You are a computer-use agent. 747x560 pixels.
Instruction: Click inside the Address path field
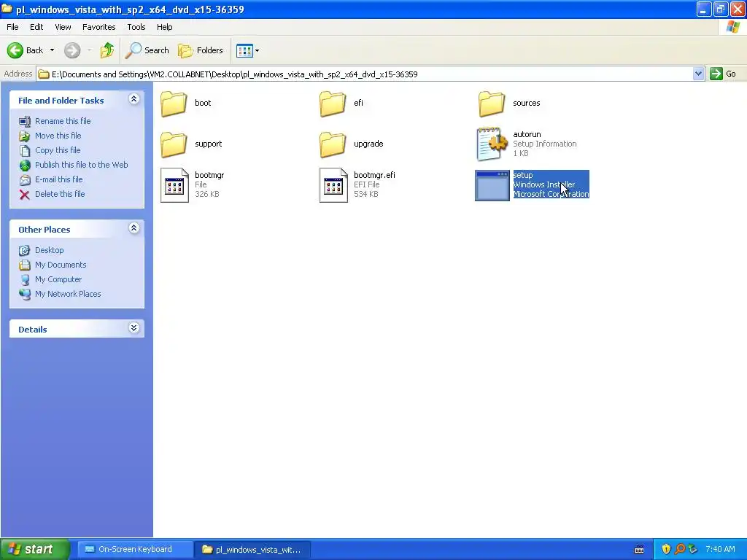pos(365,74)
